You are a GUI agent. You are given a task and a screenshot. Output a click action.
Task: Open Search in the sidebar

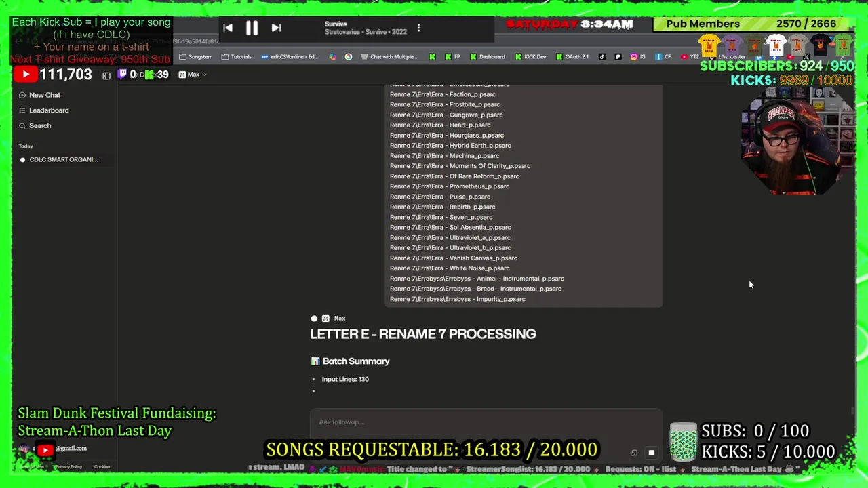(x=35, y=125)
